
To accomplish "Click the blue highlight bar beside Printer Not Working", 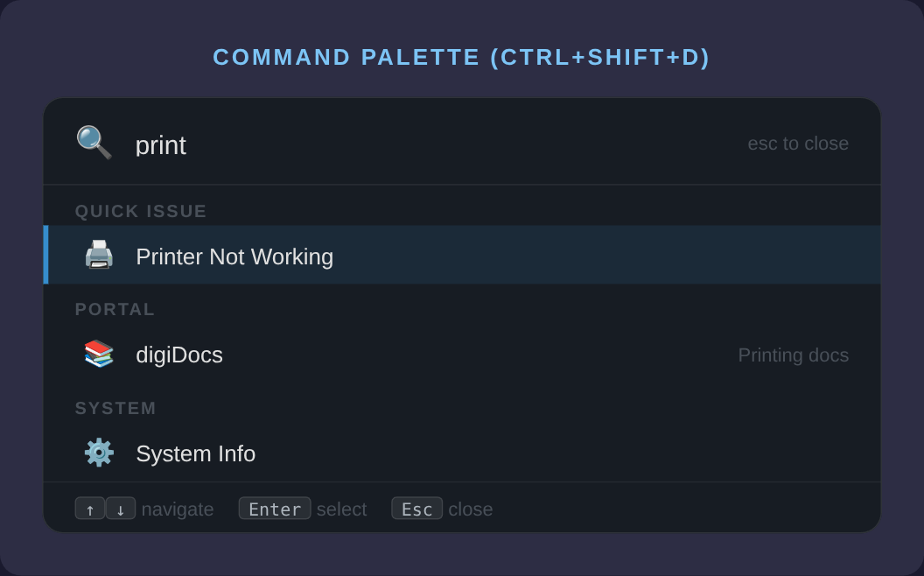I will coord(46,255).
